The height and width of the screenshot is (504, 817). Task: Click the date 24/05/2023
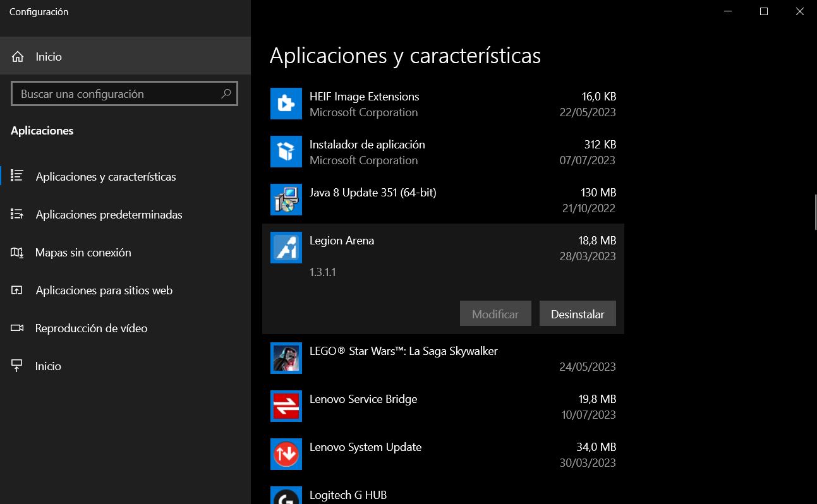coord(588,367)
